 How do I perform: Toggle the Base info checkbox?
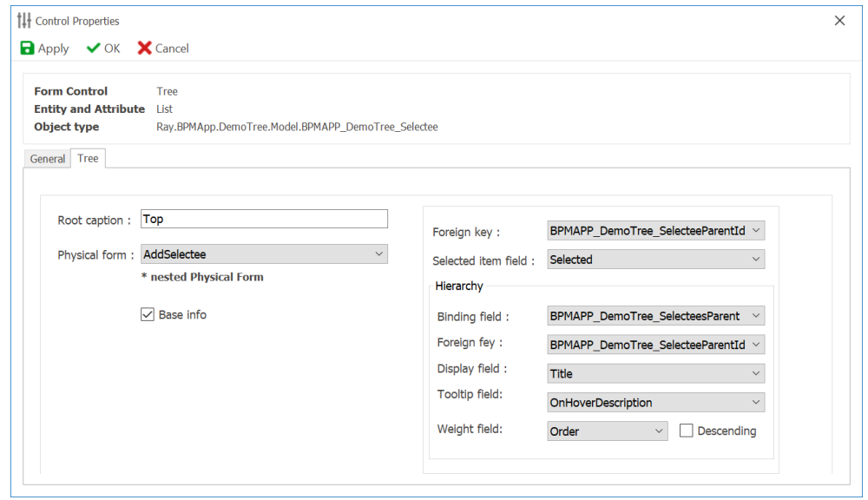click(x=148, y=314)
